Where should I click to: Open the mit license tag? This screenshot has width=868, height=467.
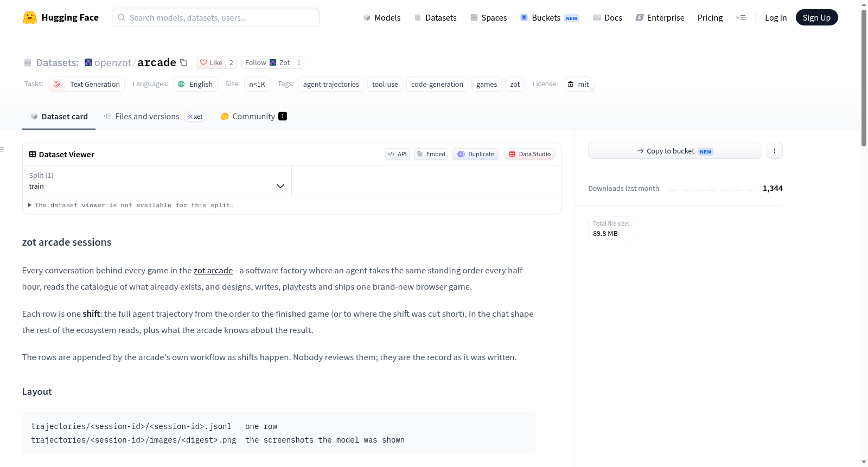[578, 84]
